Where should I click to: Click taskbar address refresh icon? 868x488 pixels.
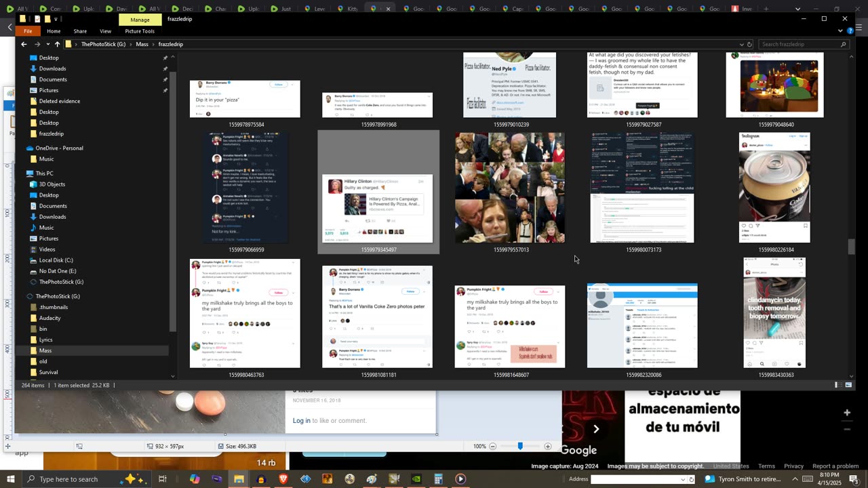point(690,479)
